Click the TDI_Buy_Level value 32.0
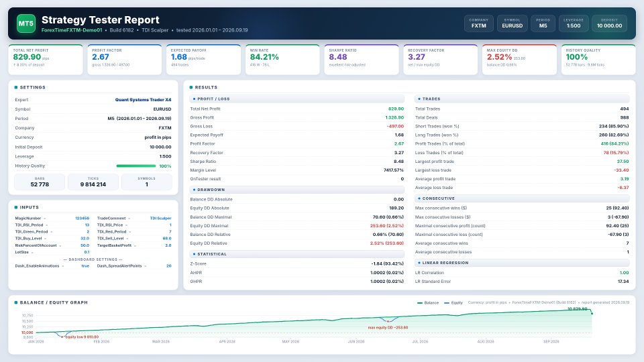644x362 pixels. coord(85,239)
